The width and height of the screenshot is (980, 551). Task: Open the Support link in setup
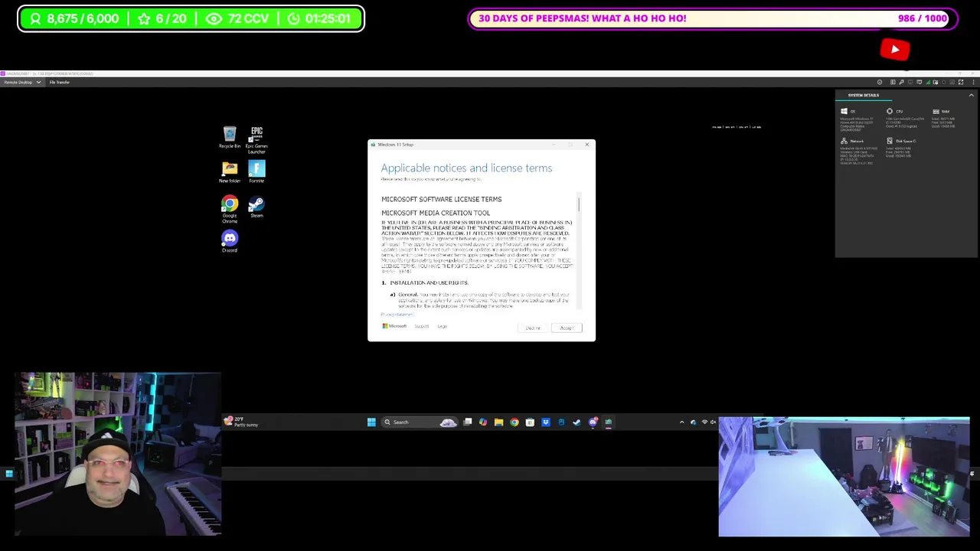point(422,327)
